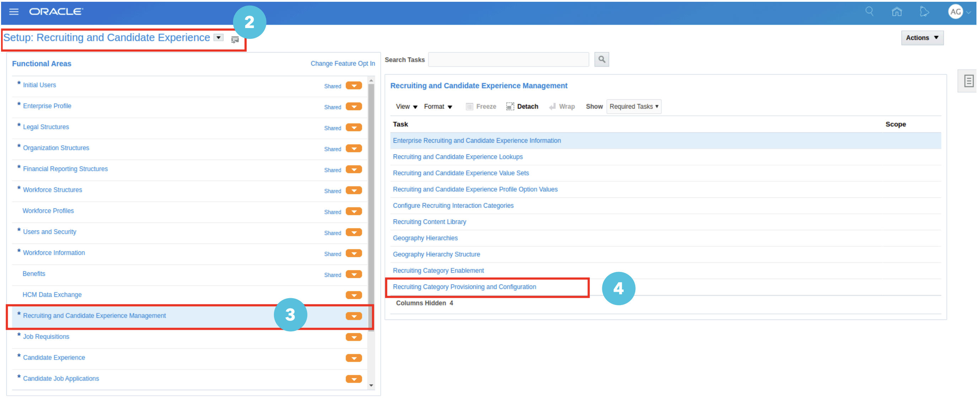Click the Freeze toolbar button
The width and height of the screenshot is (980, 399).
pyautogui.click(x=481, y=107)
